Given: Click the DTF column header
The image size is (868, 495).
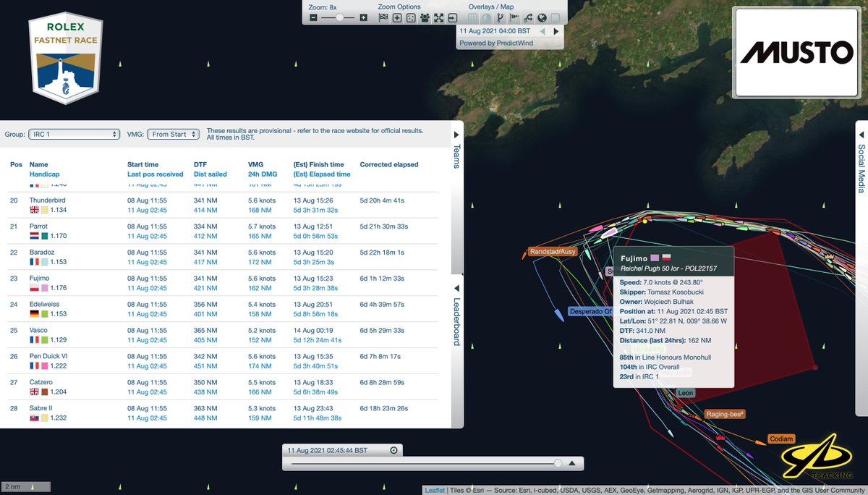Looking at the screenshot, I should (200, 164).
